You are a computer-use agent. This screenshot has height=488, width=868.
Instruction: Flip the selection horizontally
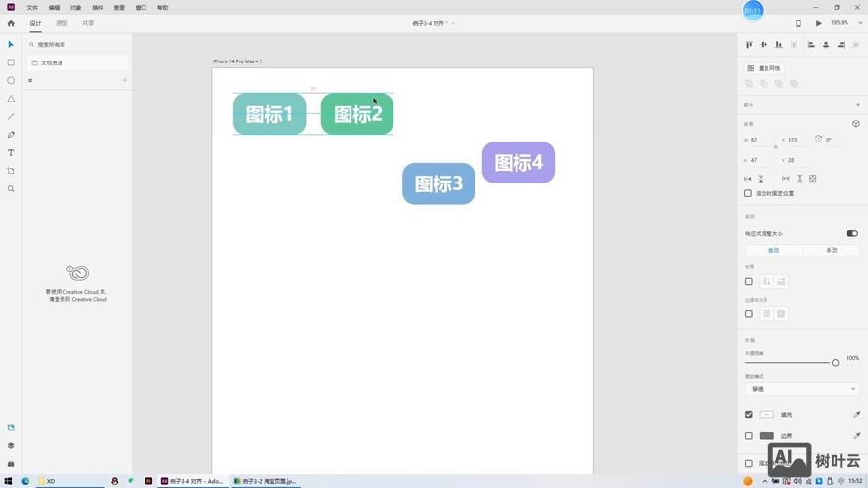click(747, 179)
